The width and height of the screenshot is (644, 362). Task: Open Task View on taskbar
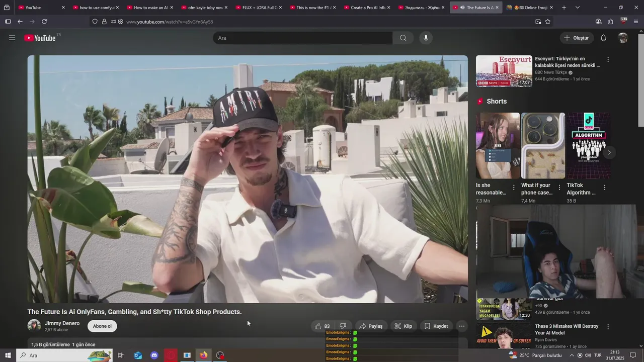point(121,355)
